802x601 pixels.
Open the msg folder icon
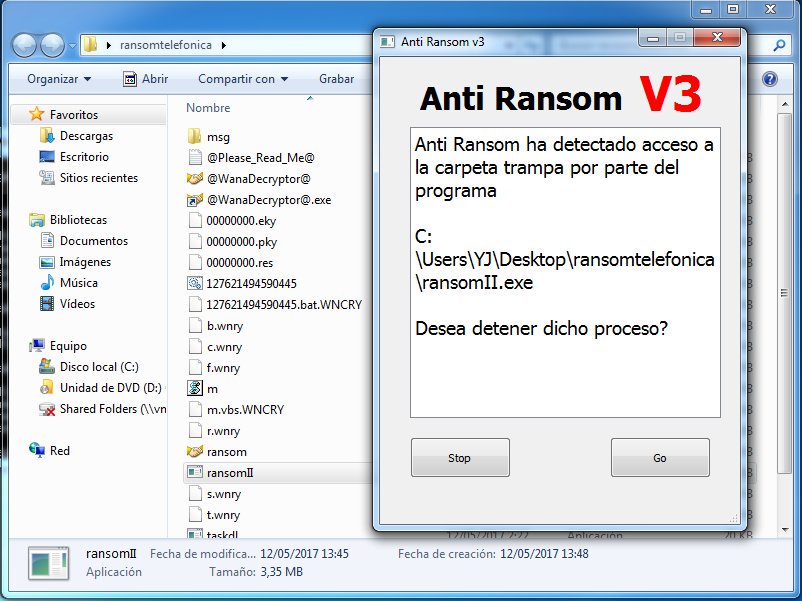coord(194,137)
